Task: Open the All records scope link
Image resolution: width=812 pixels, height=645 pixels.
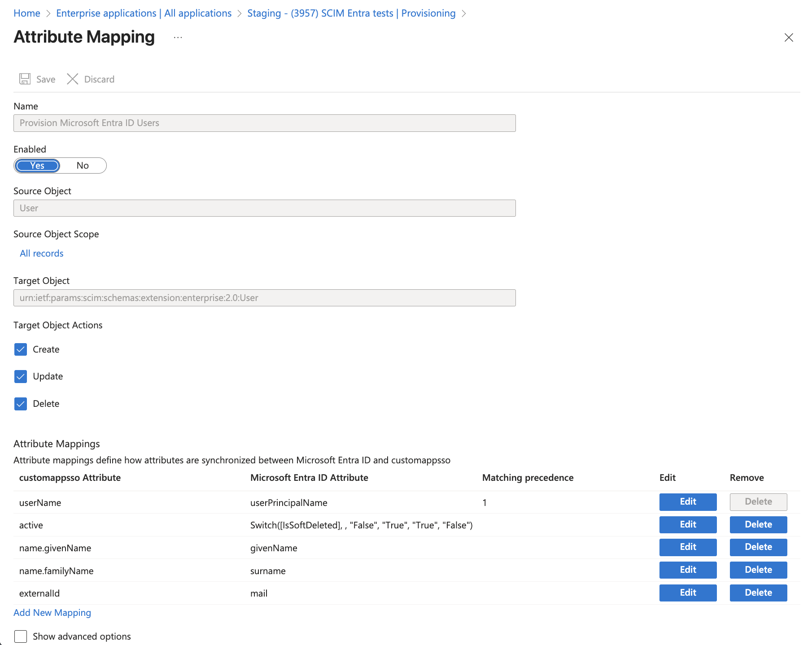Action: (41, 253)
